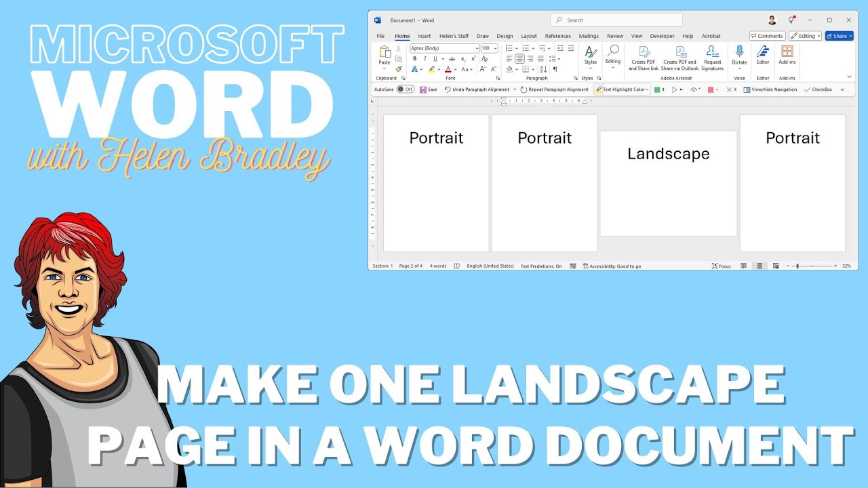The height and width of the screenshot is (488, 868).
Task: Apply Subscript formatting
Action: 463,59
